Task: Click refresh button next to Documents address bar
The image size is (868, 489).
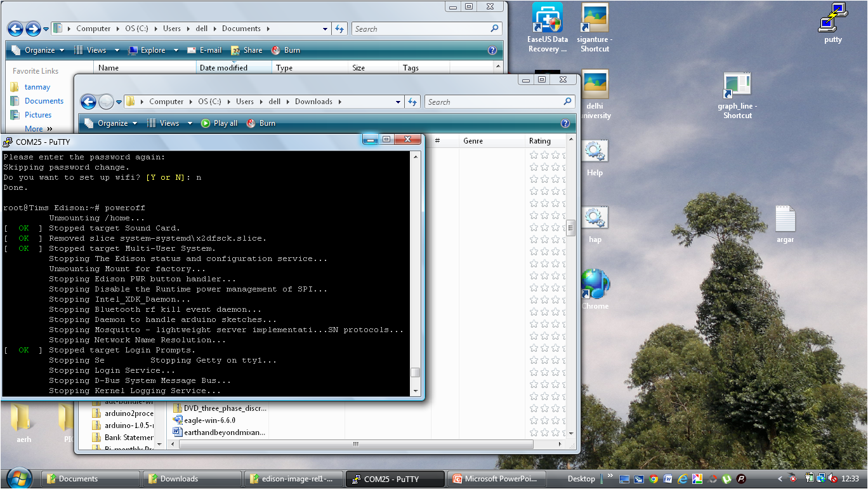Action: pyautogui.click(x=339, y=29)
